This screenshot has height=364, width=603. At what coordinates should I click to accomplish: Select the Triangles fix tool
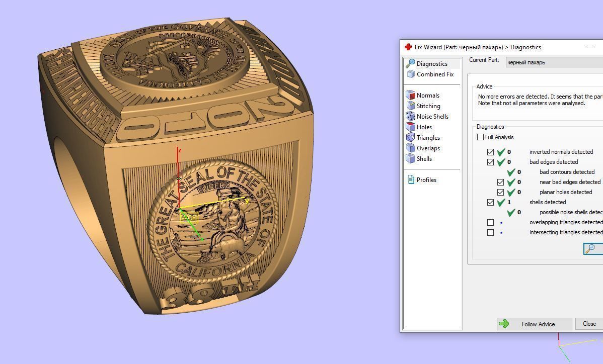pyautogui.click(x=428, y=137)
